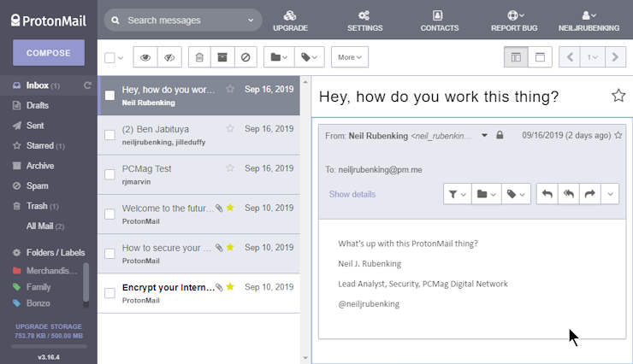Mark selected messages as spam
Viewport: 633px width, 364px height.
[x=246, y=57]
